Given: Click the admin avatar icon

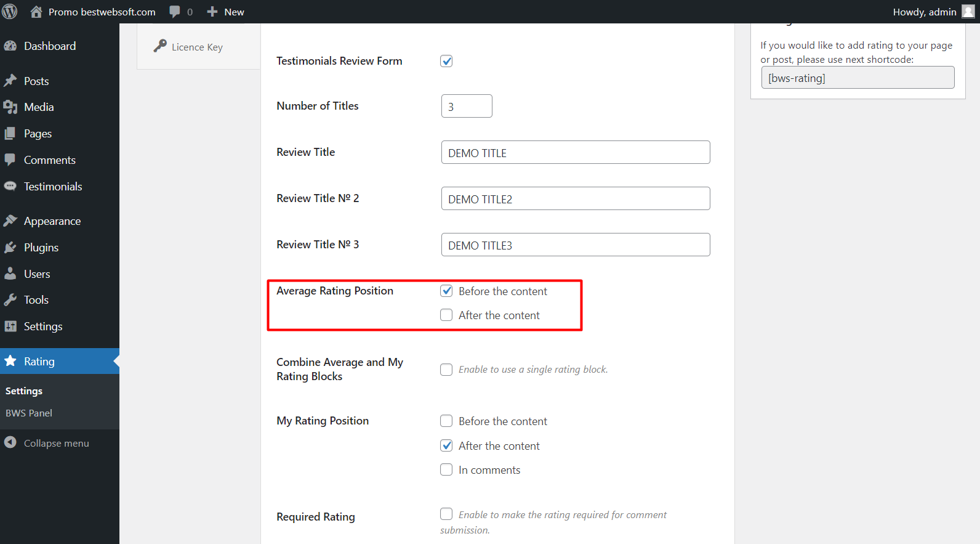Looking at the screenshot, I should (x=968, y=12).
